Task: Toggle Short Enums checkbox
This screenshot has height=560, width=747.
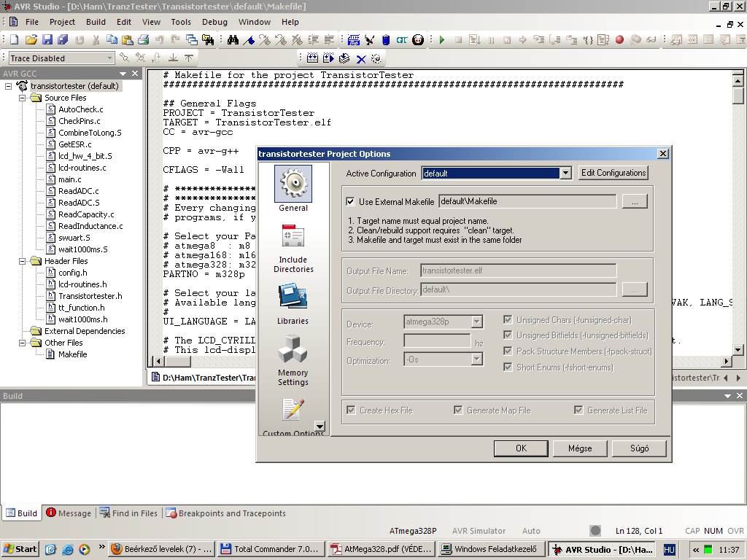Action: tap(508, 367)
